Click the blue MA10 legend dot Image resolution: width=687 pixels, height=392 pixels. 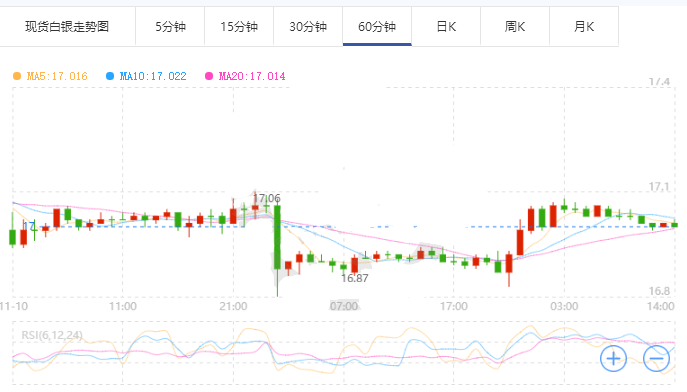pos(110,76)
